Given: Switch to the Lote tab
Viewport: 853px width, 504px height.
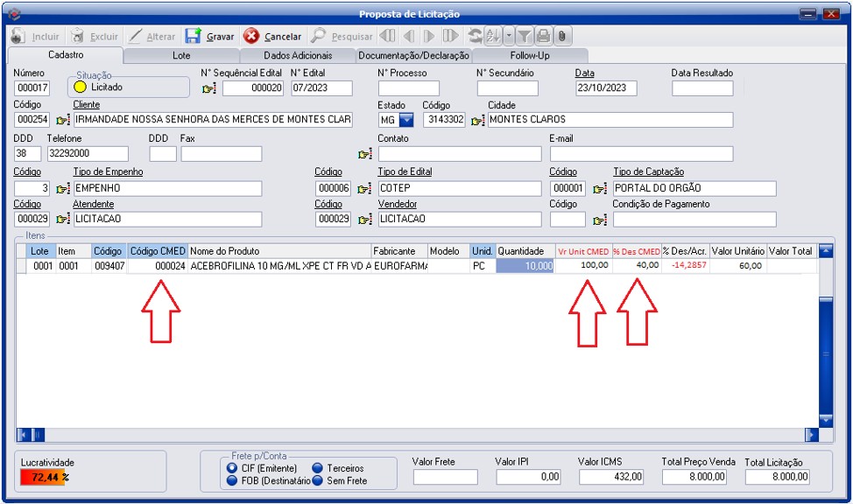Looking at the screenshot, I should [181, 55].
